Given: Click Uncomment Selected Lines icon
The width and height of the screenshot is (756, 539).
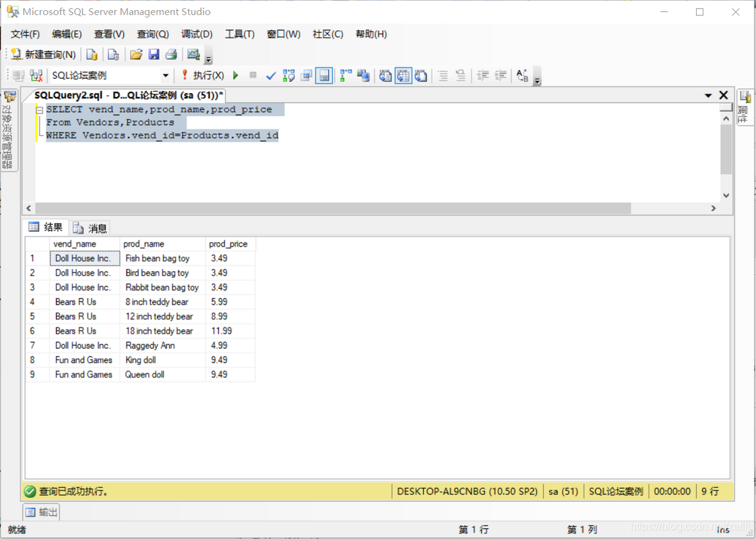Looking at the screenshot, I should [461, 75].
